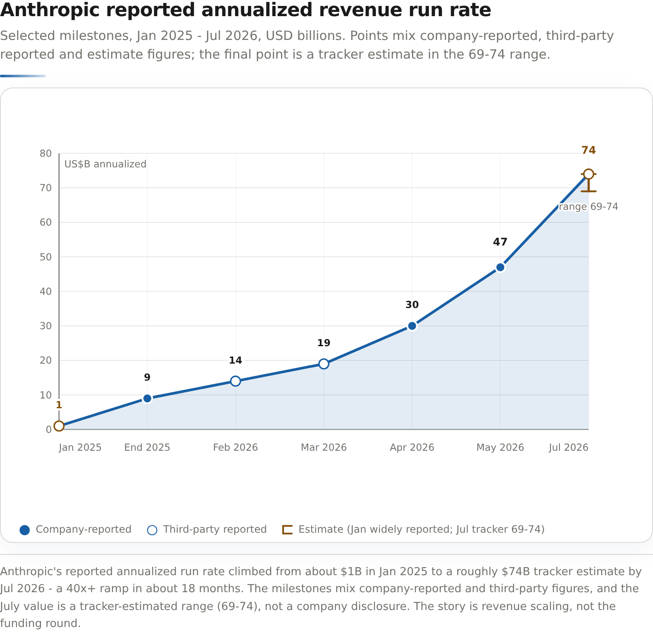Click the footer paragraph about the 40x+ ramp

(x=321, y=597)
